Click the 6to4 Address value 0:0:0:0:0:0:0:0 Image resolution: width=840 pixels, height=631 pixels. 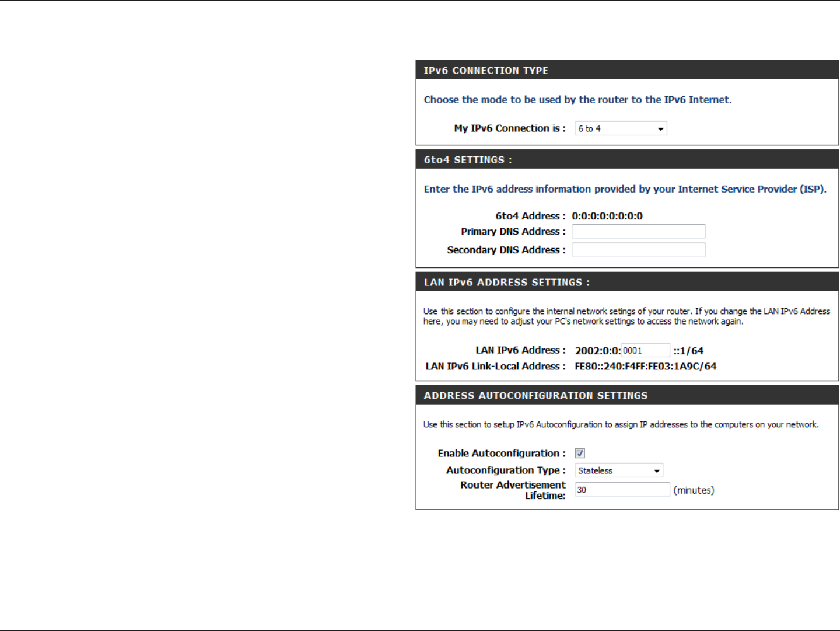point(607,216)
